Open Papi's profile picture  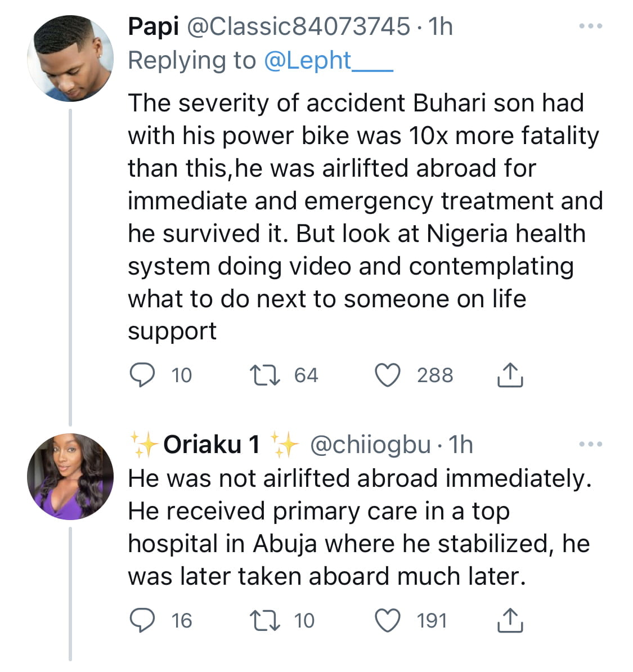point(70,59)
